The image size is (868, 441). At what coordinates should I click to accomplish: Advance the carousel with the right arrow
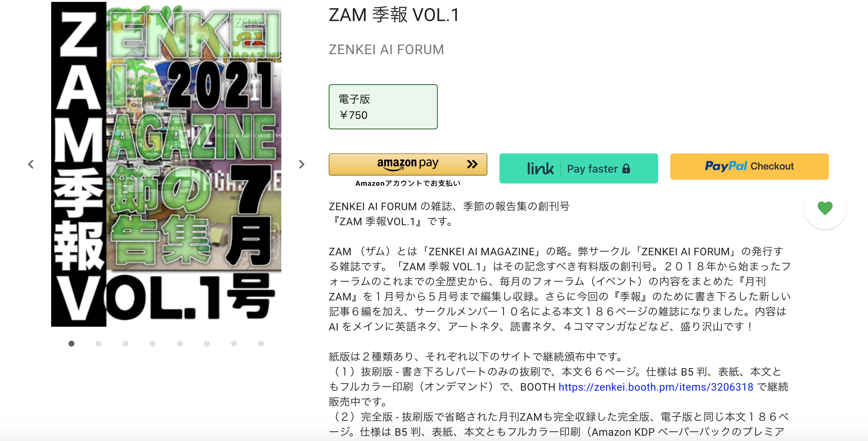[302, 164]
